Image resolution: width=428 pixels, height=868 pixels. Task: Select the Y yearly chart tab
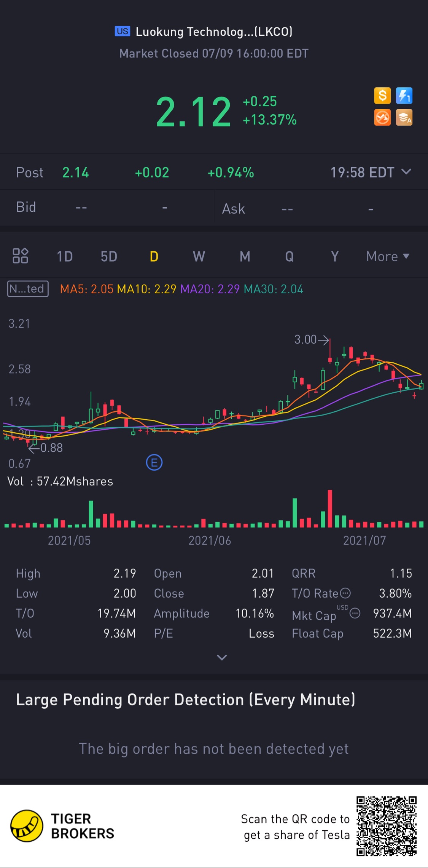335,256
